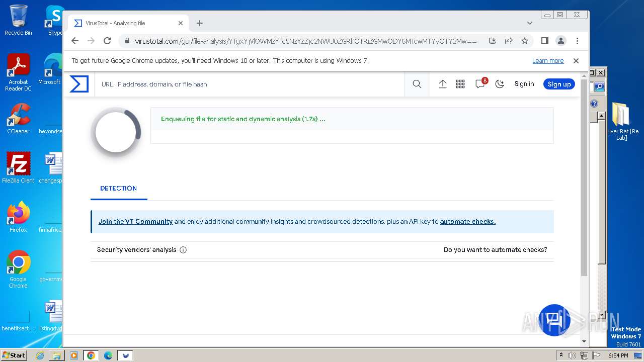Click the Sign up button

coord(559,84)
